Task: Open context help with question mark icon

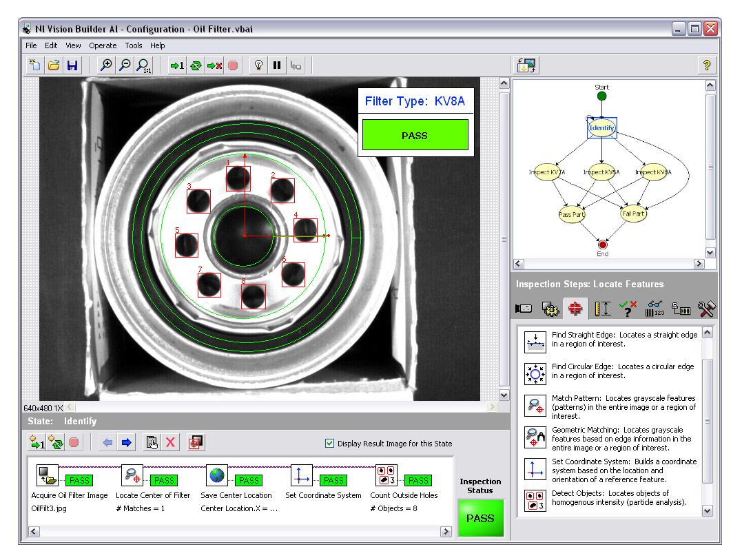Action: (706, 65)
